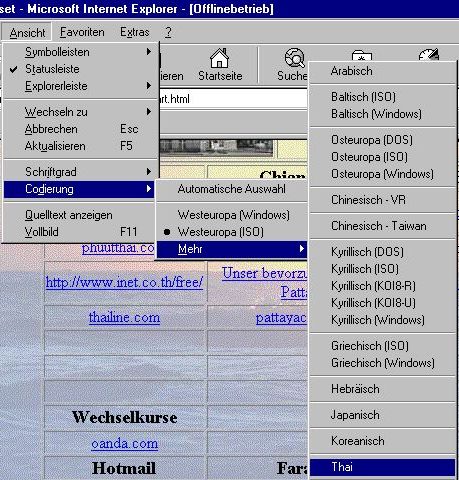459x480 pixels.
Task: Open the Mehr encodings submenu
Action: point(231,249)
